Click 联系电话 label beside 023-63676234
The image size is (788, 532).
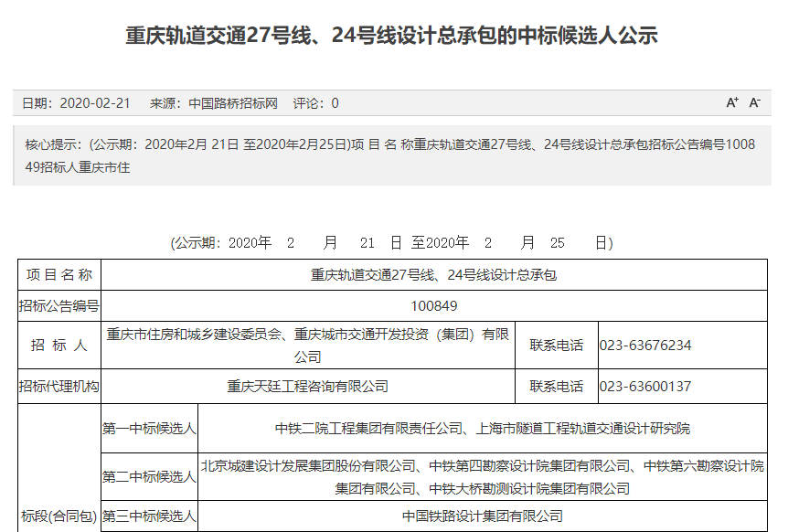[x=557, y=346]
